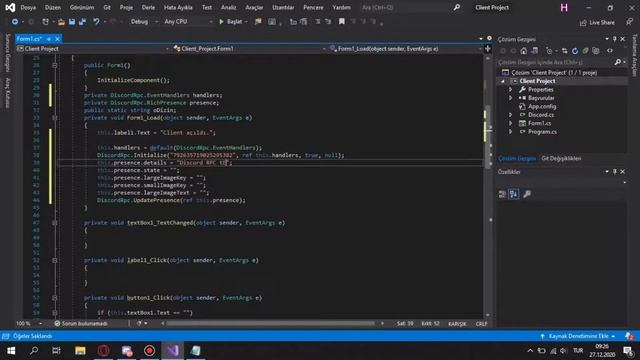Click the navigate backward circle icon
640x360 pixels.
click(15, 22)
